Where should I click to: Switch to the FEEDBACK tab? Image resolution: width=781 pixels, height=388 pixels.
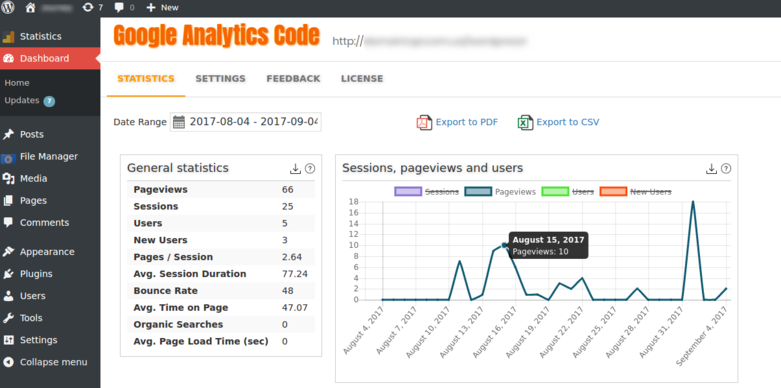tap(293, 79)
